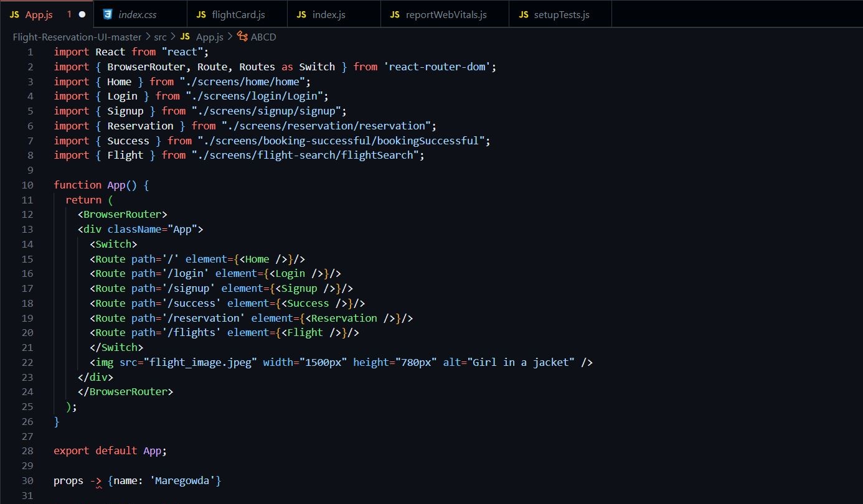Open the ABCD breadcrumb symbol list
The image size is (863, 504).
tap(263, 37)
